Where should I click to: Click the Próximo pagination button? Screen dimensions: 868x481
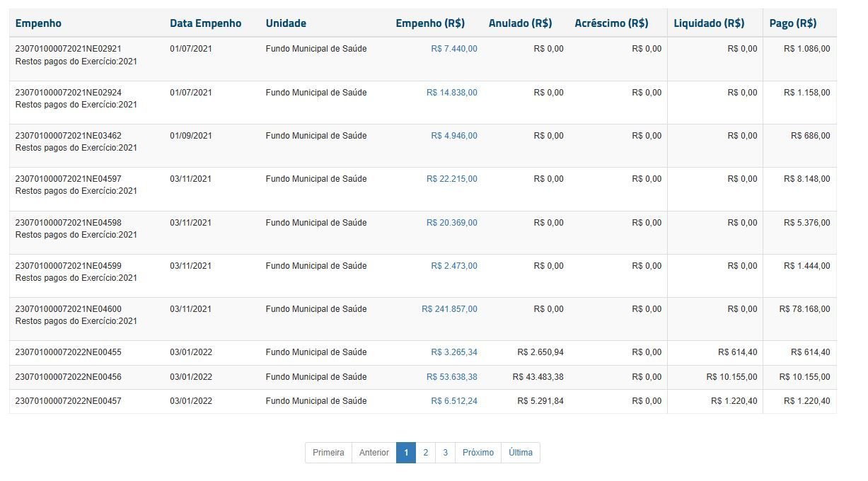pos(478,453)
